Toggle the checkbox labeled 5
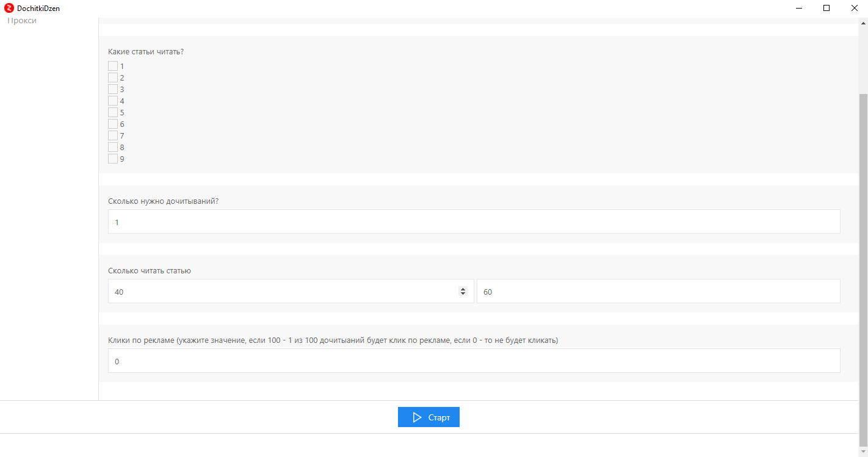868x457 pixels. (x=113, y=112)
